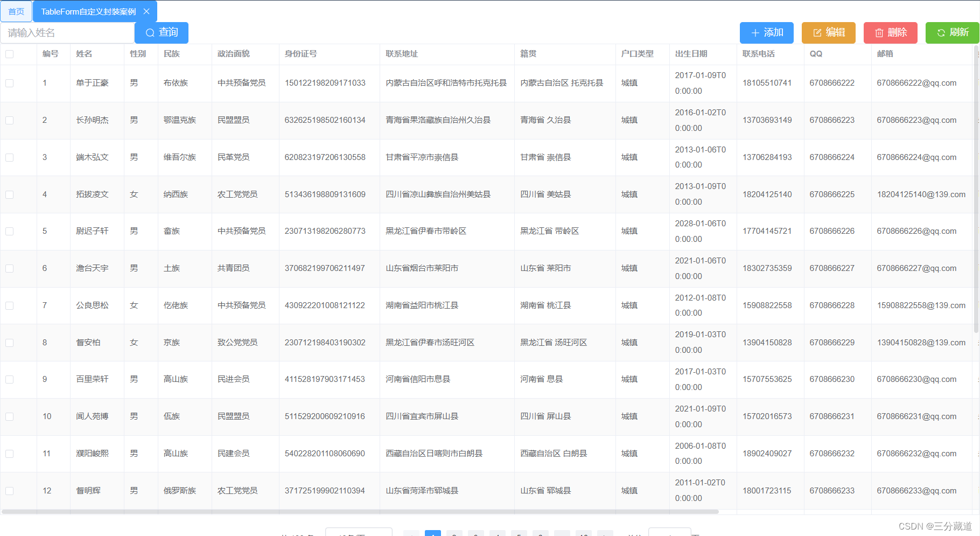Image resolution: width=980 pixels, height=536 pixels.
Task: Click the 户口类型 column header
Action: pyautogui.click(x=638, y=54)
